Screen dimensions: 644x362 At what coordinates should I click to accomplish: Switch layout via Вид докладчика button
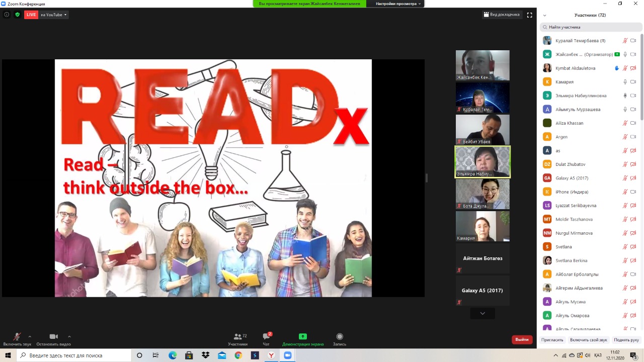coord(502,15)
